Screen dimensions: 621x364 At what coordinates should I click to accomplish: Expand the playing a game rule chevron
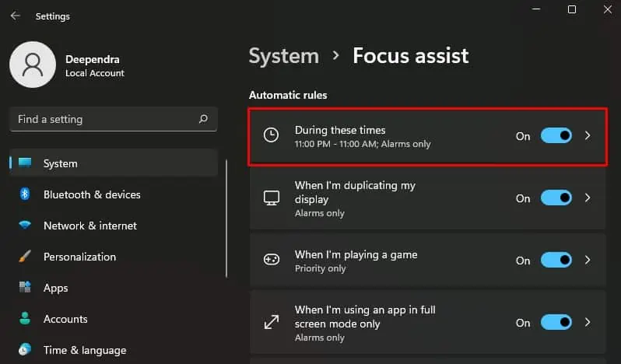(x=588, y=260)
